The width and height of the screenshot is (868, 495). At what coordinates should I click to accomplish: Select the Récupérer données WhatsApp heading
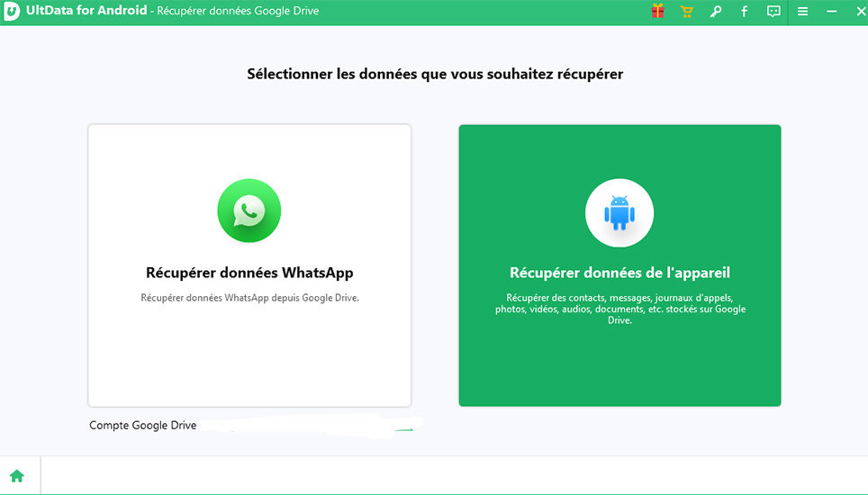pyautogui.click(x=249, y=273)
